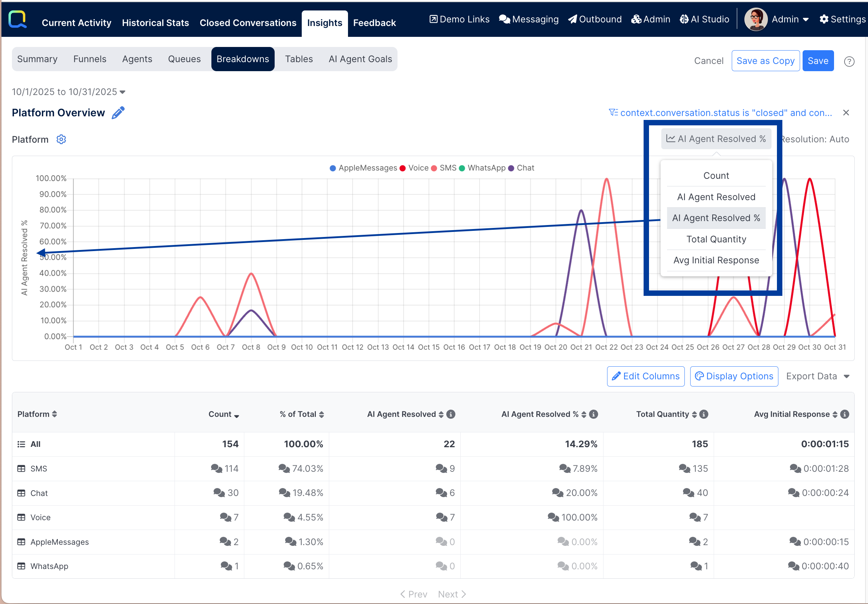Expand the Export Data dropdown
Screen dimensions: 868x604
pos(817,376)
